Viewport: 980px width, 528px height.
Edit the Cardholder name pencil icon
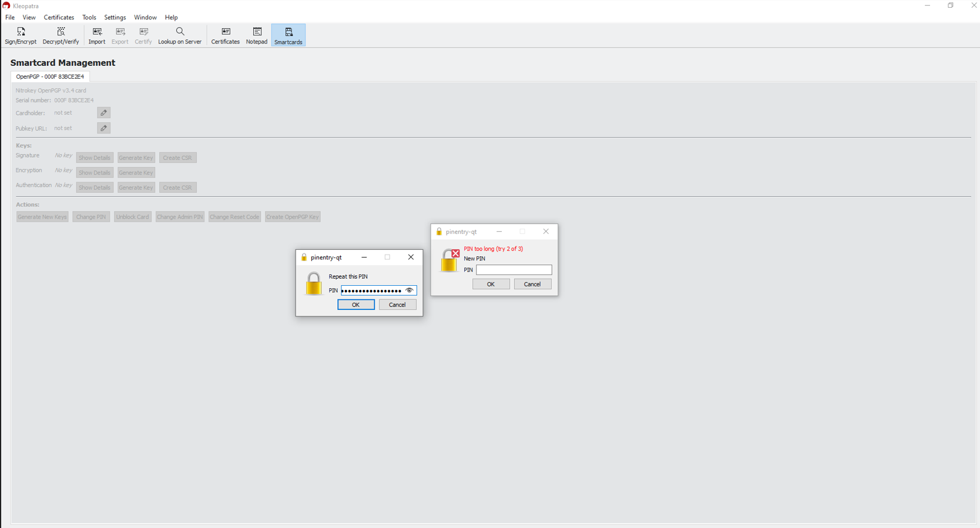(x=104, y=113)
